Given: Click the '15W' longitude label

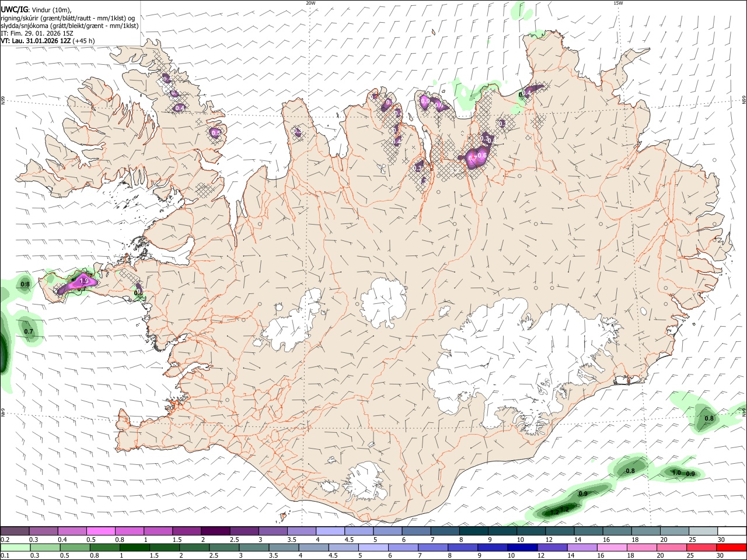Looking at the screenshot, I should coord(618,3).
